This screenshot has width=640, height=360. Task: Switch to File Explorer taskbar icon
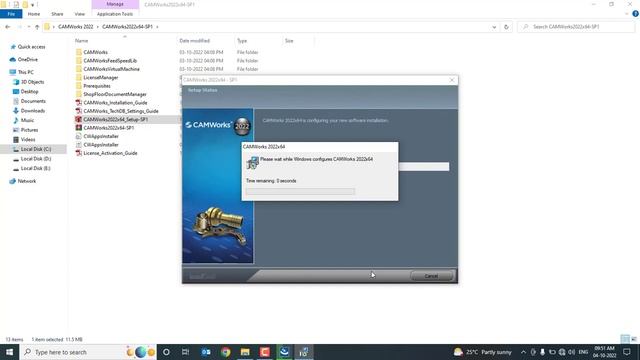(x=245, y=352)
